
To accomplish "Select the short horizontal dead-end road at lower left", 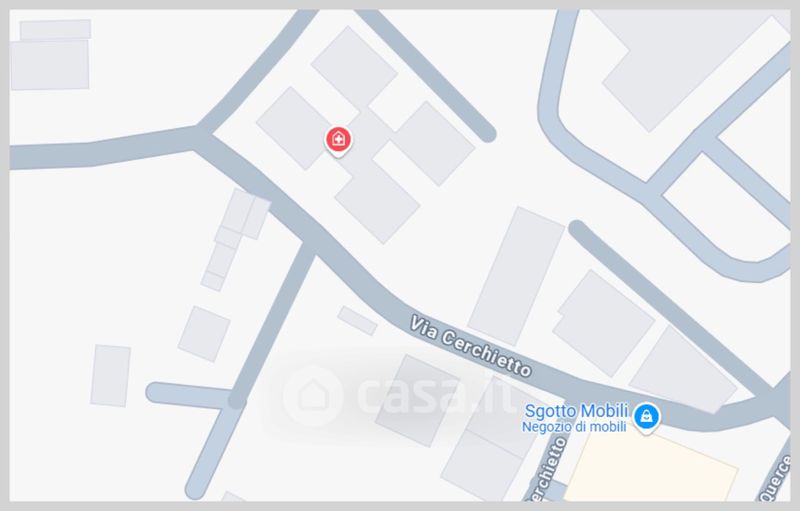I will pos(191,395).
